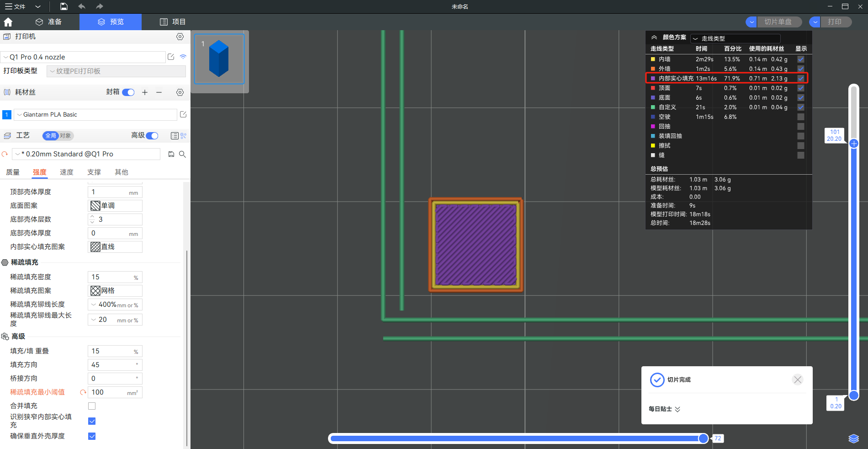Viewport: 868px width, 449px height.
Task: Click the search icon beside process preset
Action: 182,154
